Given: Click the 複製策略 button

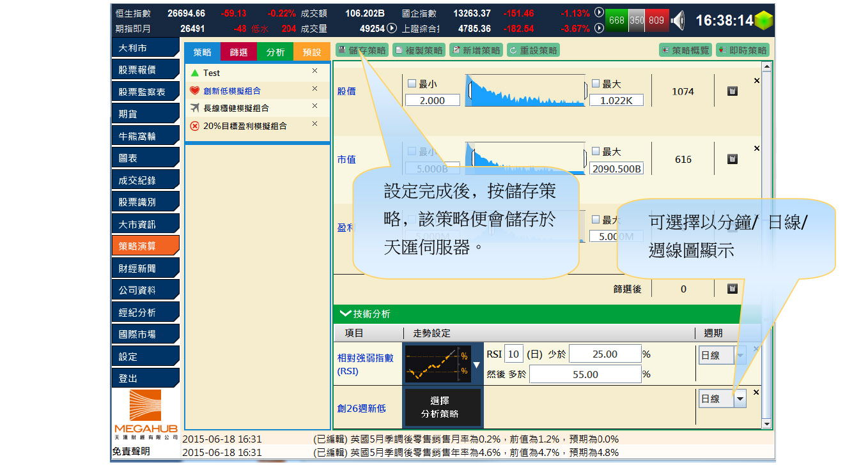Looking at the screenshot, I should coord(418,50).
